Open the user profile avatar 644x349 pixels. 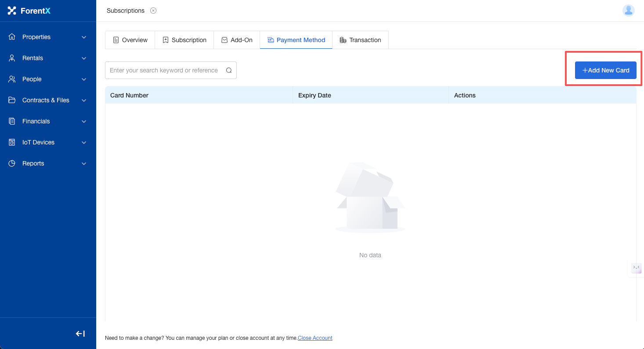click(628, 11)
